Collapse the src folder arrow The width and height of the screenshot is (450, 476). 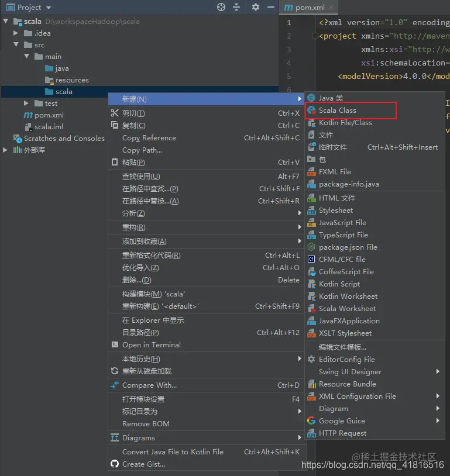click(x=16, y=44)
